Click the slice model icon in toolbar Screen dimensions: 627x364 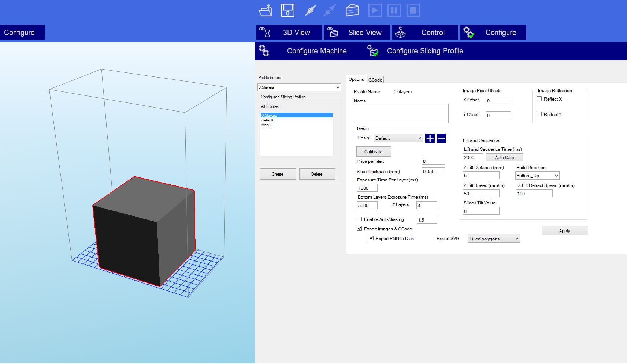point(352,10)
